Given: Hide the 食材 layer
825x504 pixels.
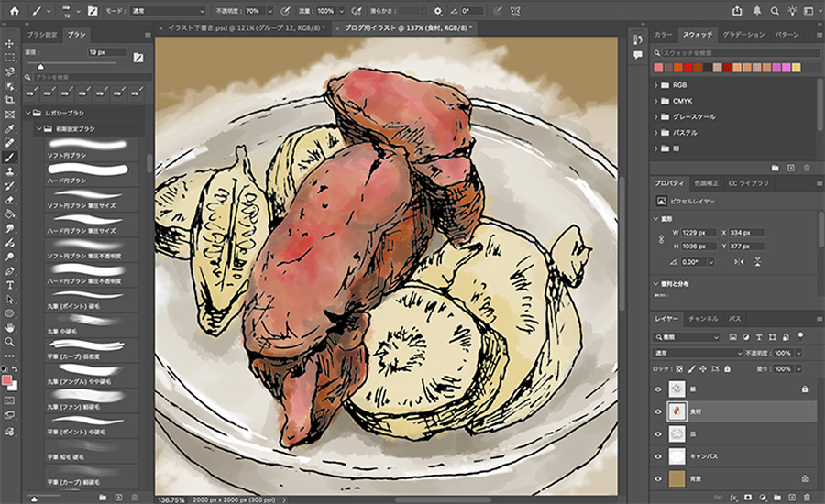Looking at the screenshot, I should [x=658, y=412].
